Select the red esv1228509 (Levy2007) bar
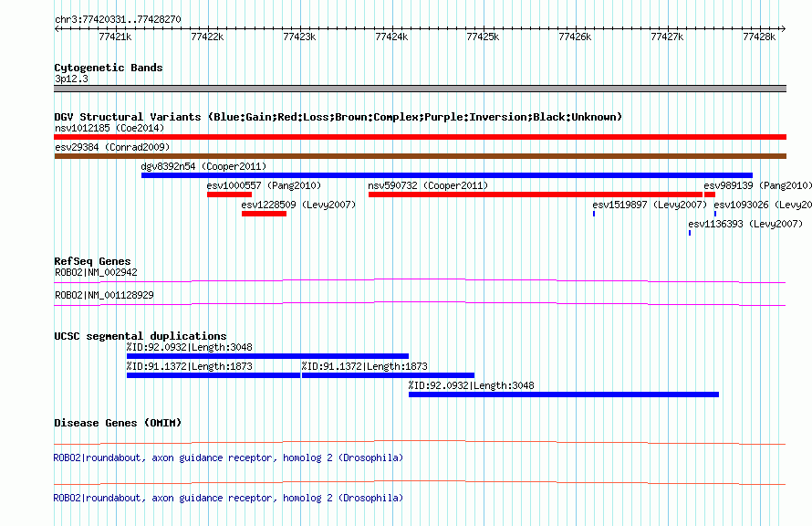The width and height of the screenshot is (812, 526). (x=264, y=214)
